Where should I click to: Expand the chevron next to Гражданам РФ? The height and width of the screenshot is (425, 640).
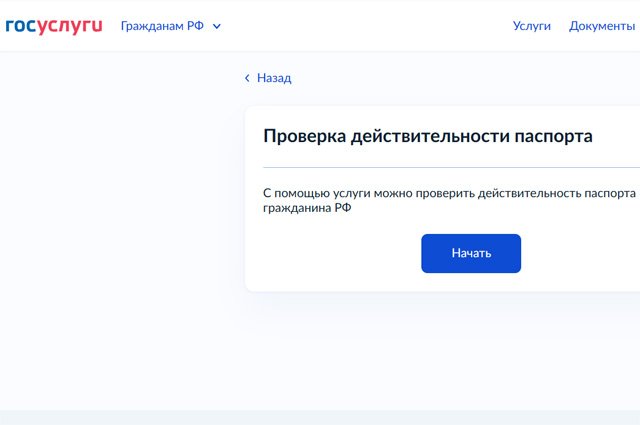pyautogui.click(x=217, y=26)
